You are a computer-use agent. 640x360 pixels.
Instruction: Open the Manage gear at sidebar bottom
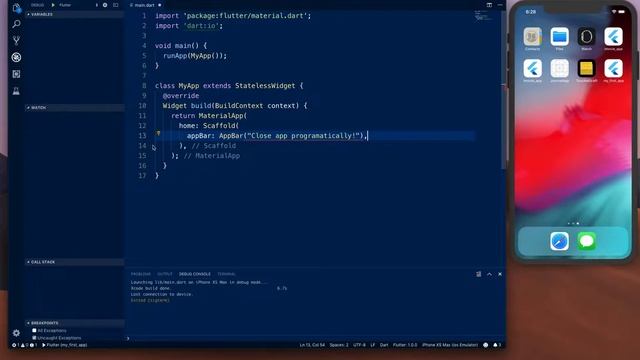16,333
